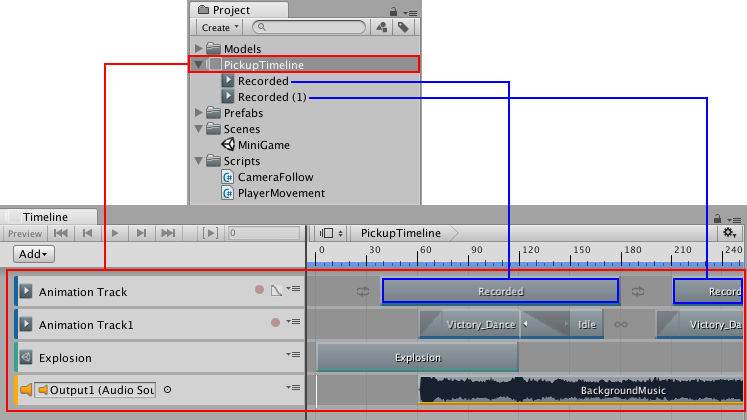Toggle the record button on Animation Track1
Image resolution: width=747 pixels, height=420 pixels.
[275, 323]
